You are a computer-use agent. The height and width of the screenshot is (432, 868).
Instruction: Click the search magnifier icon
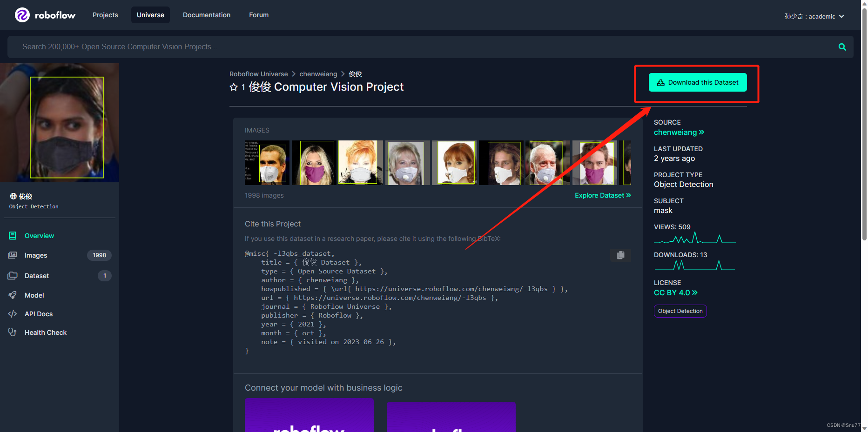click(x=842, y=47)
